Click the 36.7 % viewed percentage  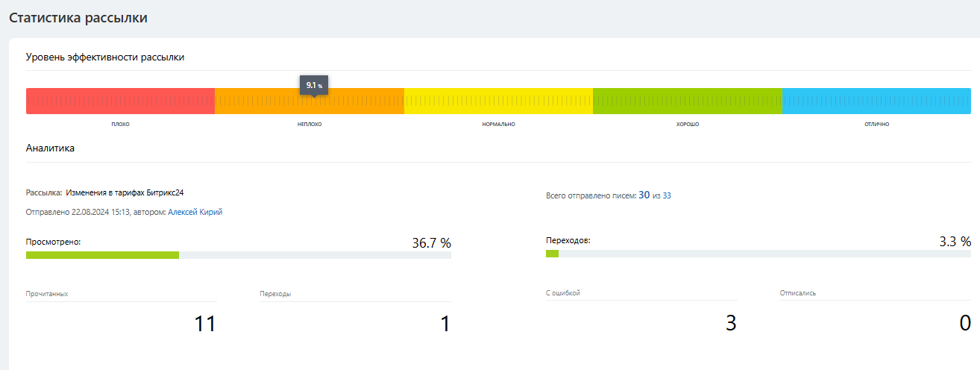[x=431, y=242]
